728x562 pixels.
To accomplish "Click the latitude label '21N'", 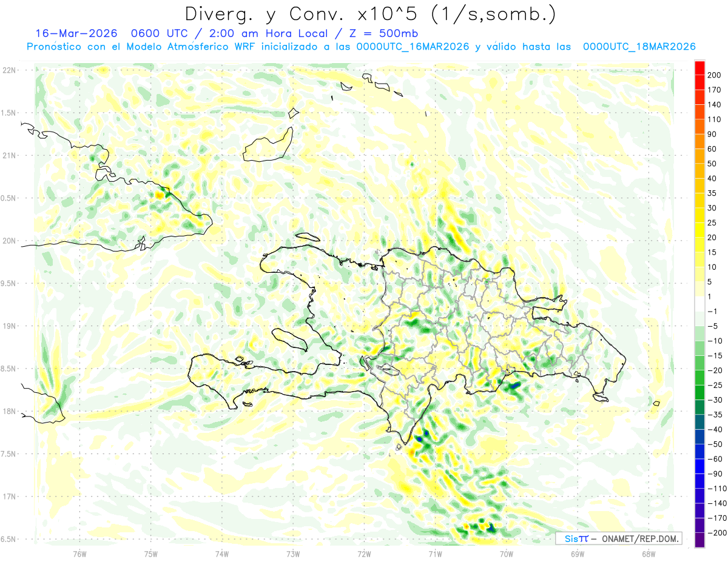I will [x=8, y=155].
